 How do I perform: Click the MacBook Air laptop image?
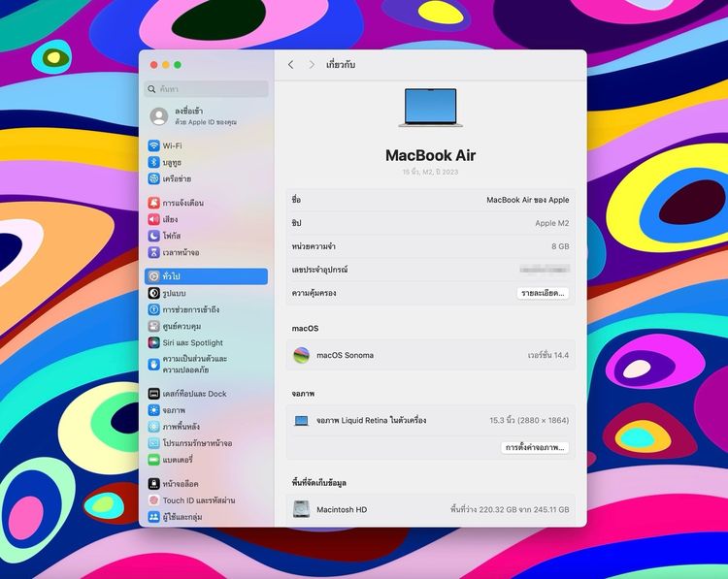pyautogui.click(x=431, y=108)
